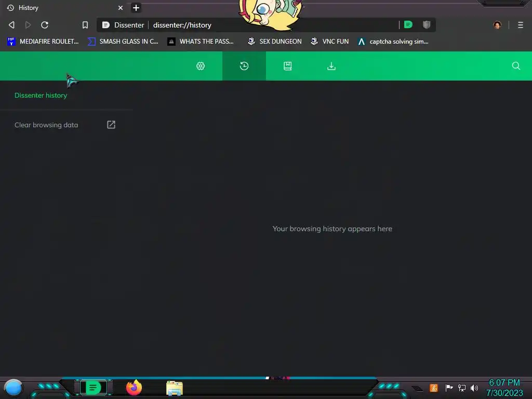Open the MEDIAFIRE ROULET... bookmark
Viewport: 532px width, 399px height.
pos(43,42)
